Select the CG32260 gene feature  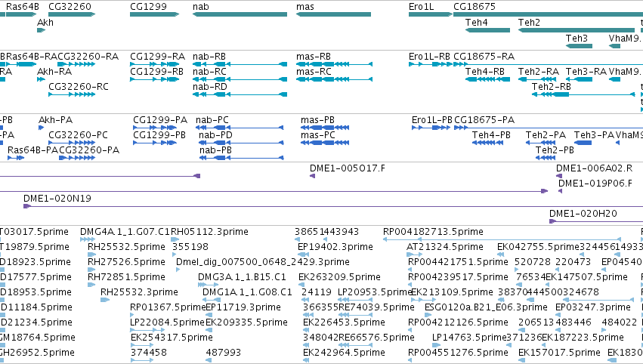[x=72, y=14]
